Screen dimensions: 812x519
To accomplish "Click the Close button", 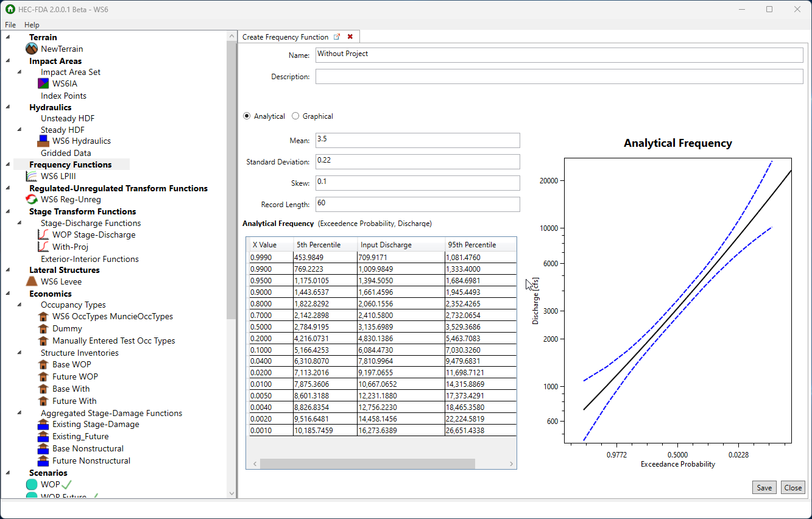I will (x=793, y=487).
